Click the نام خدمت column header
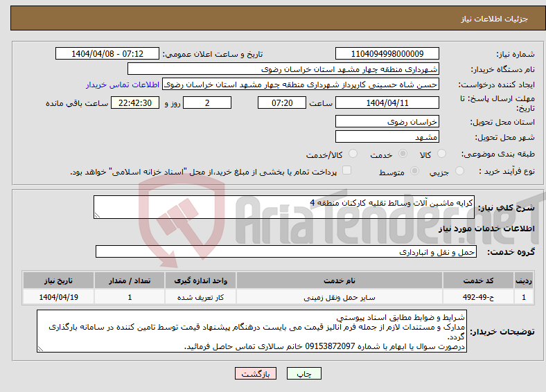This screenshot has width=546, height=392. pyautogui.click(x=339, y=280)
